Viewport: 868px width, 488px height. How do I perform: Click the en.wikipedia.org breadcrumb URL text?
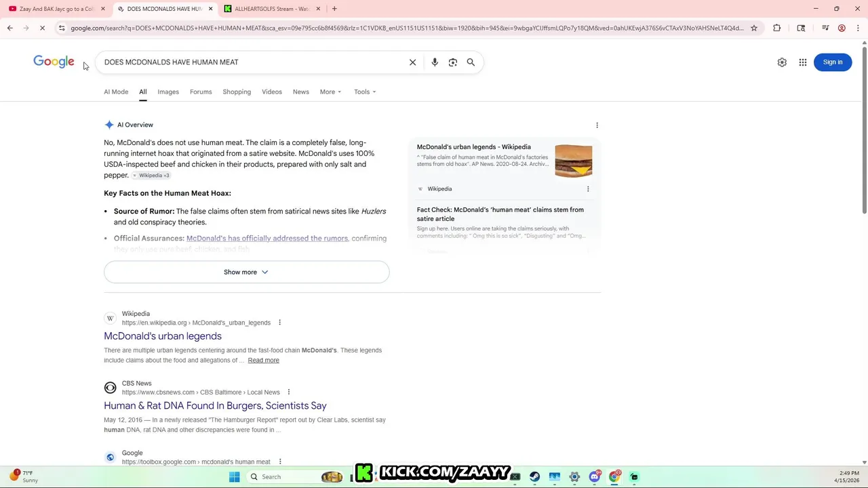tap(196, 323)
